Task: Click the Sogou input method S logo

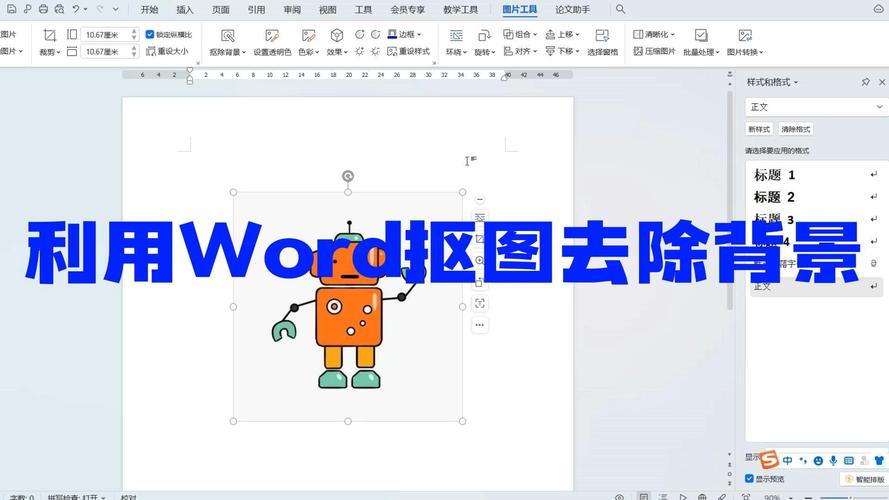Action: [769, 459]
